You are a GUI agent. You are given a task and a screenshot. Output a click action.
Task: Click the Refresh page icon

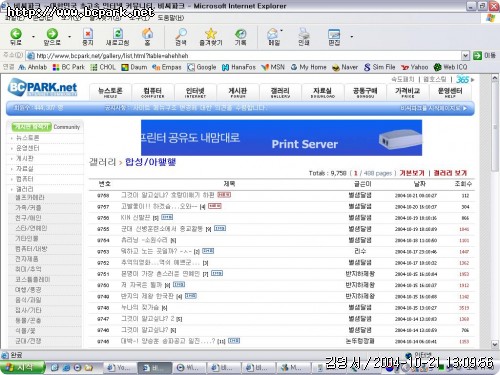pos(117,33)
